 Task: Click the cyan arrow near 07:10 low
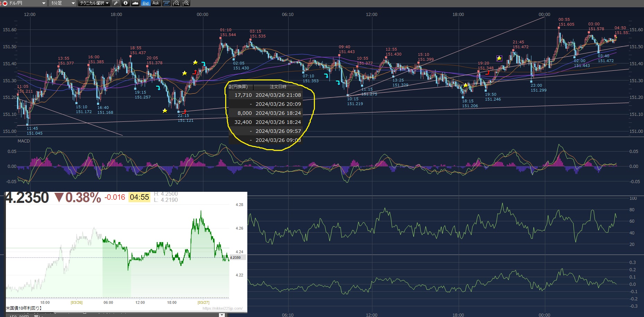(326, 76)
